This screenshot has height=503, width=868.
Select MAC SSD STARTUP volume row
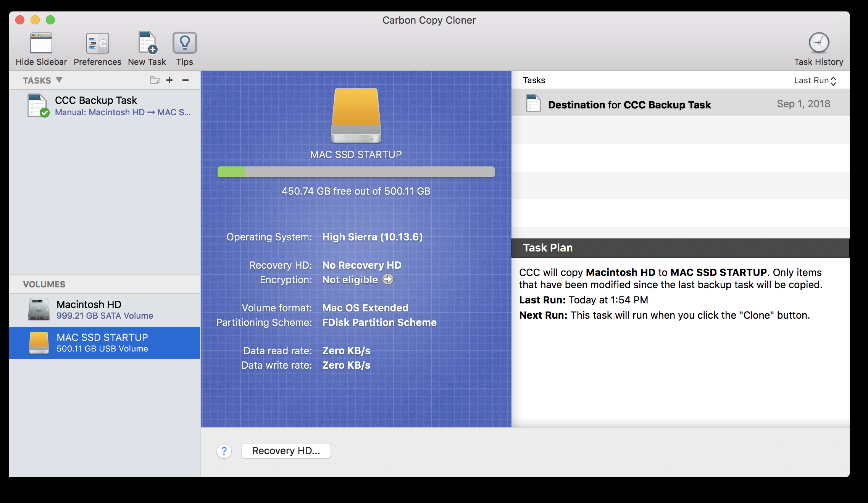105,343
